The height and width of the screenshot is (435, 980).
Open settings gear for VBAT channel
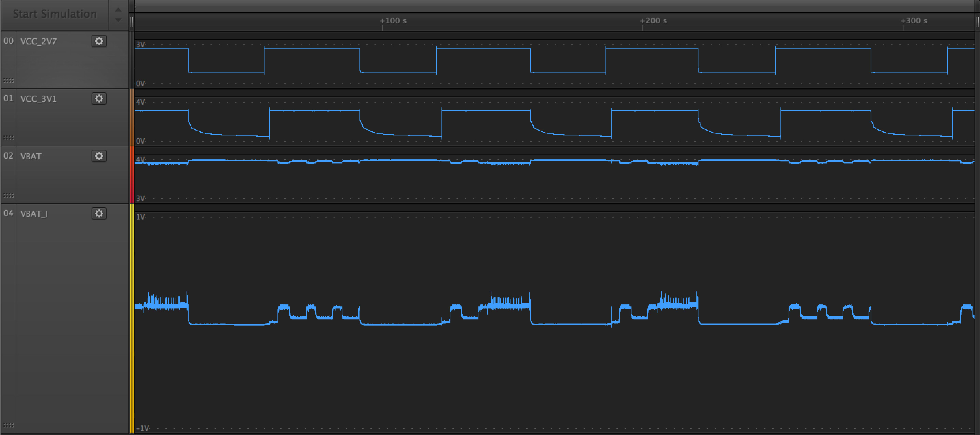click(99, 156)
